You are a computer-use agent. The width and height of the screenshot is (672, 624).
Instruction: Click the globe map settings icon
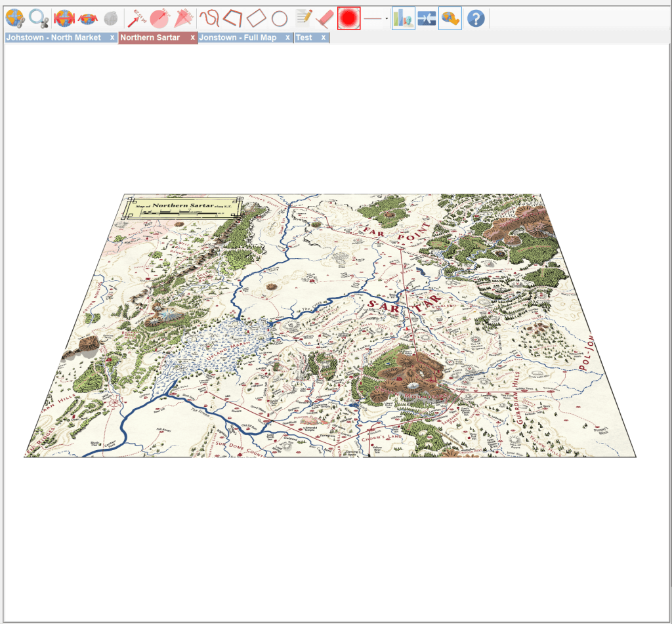[x=15, y=18]
